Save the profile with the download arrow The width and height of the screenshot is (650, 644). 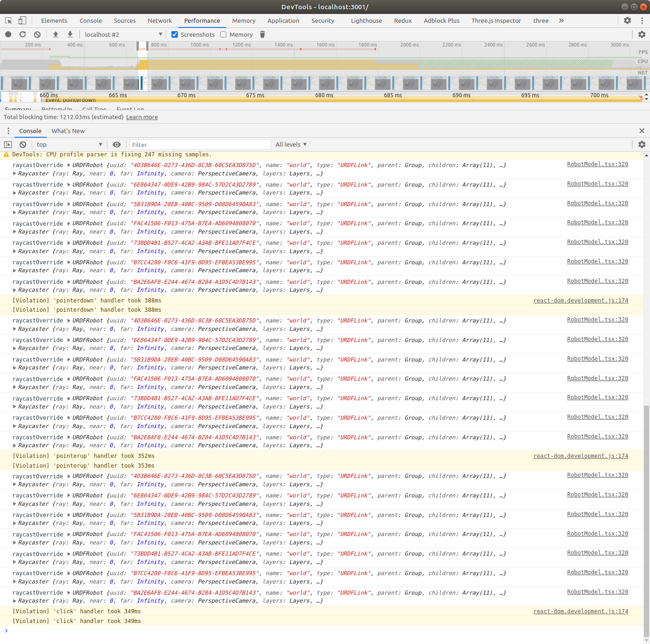(70, 34)
